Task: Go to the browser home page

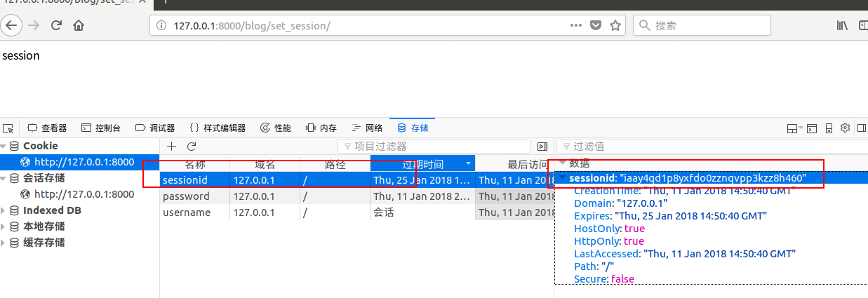Action: (79, 26)
